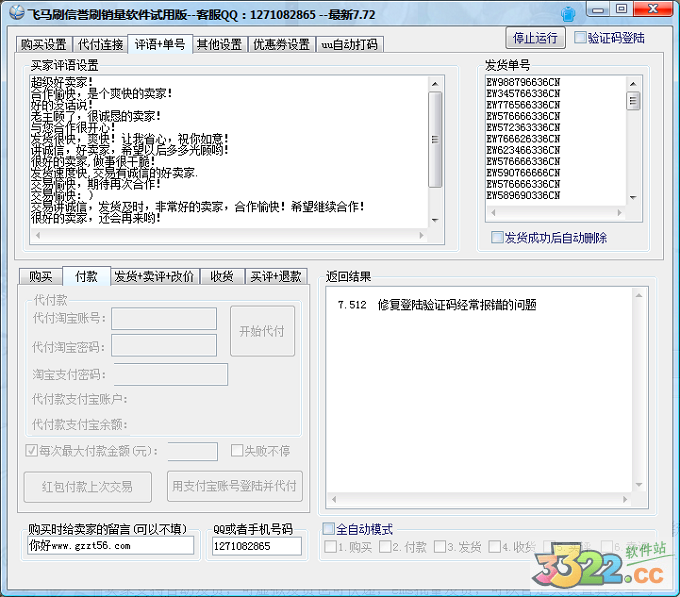Switch to 买评+退款 tab

point(276,276)
